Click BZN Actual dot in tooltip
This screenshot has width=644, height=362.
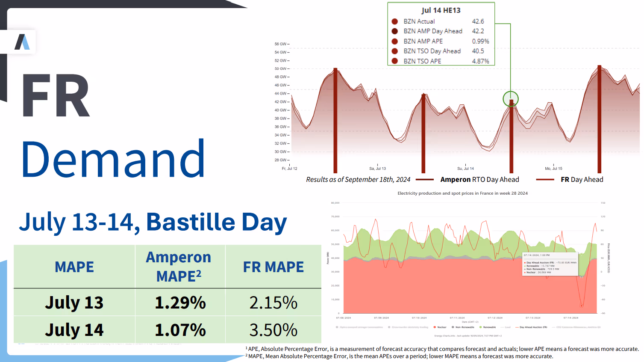[x=395, y=21]
